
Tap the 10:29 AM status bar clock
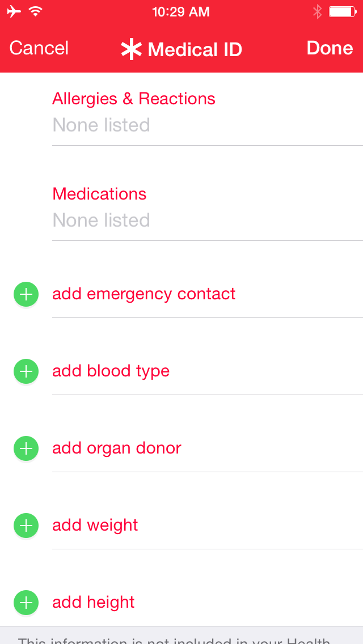point(181,12)
